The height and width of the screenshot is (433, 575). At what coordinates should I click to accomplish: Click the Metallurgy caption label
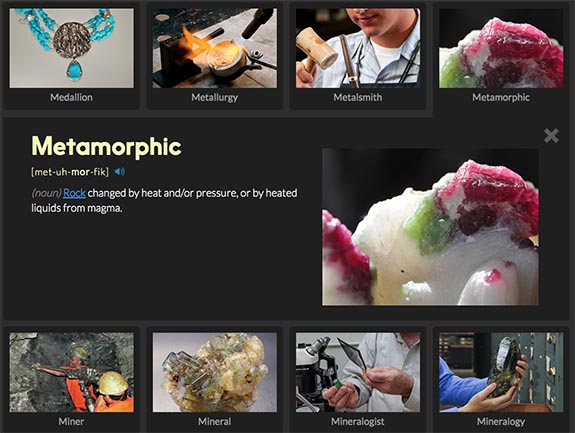pos(215,98)
